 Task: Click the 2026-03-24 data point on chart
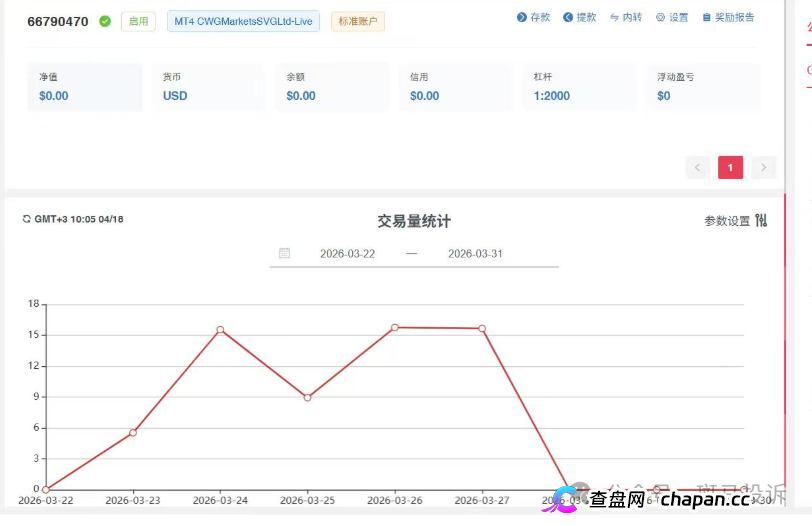[x=220, y=329]
